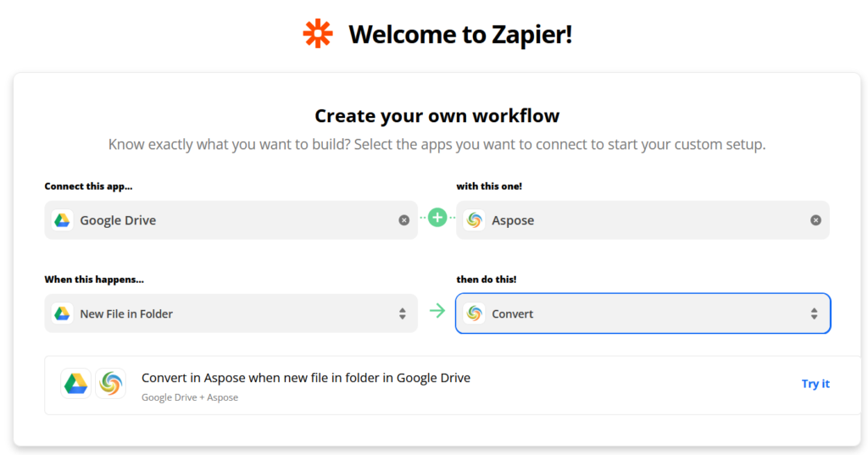This screenshot has width=868, height=455.
Task: Click the arrows on 'then do this' selector
Action: pyautogui.click(x=814, y=314)
